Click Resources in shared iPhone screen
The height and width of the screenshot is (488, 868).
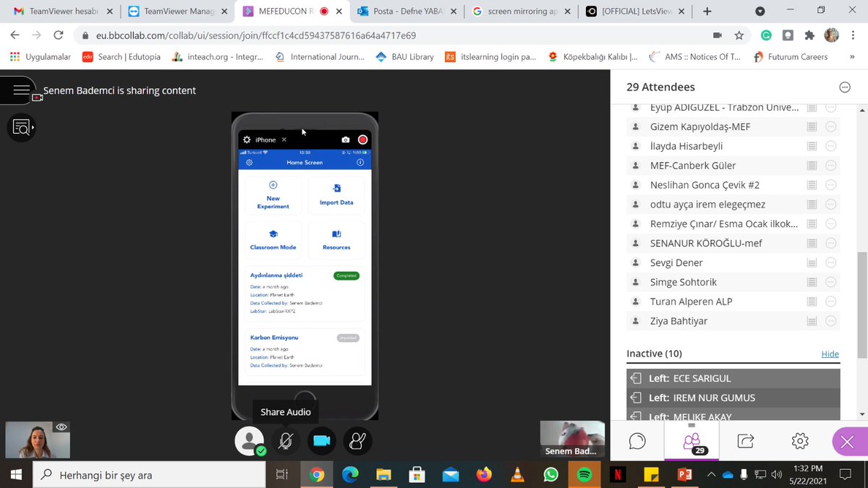pos(336,241)
